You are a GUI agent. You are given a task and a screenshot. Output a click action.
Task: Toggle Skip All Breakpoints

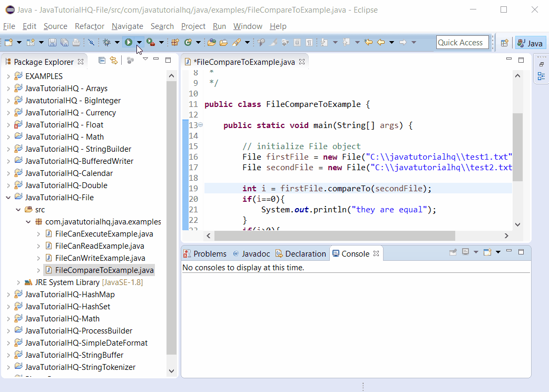click(x=92, y=42)
